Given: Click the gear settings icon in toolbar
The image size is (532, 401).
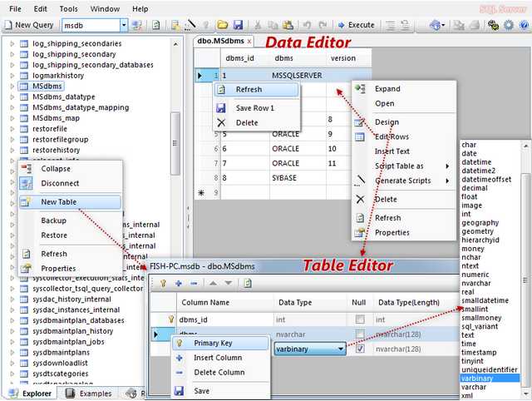Looking at the screenshot, I should pyautogui.click(x=509, y=25).
